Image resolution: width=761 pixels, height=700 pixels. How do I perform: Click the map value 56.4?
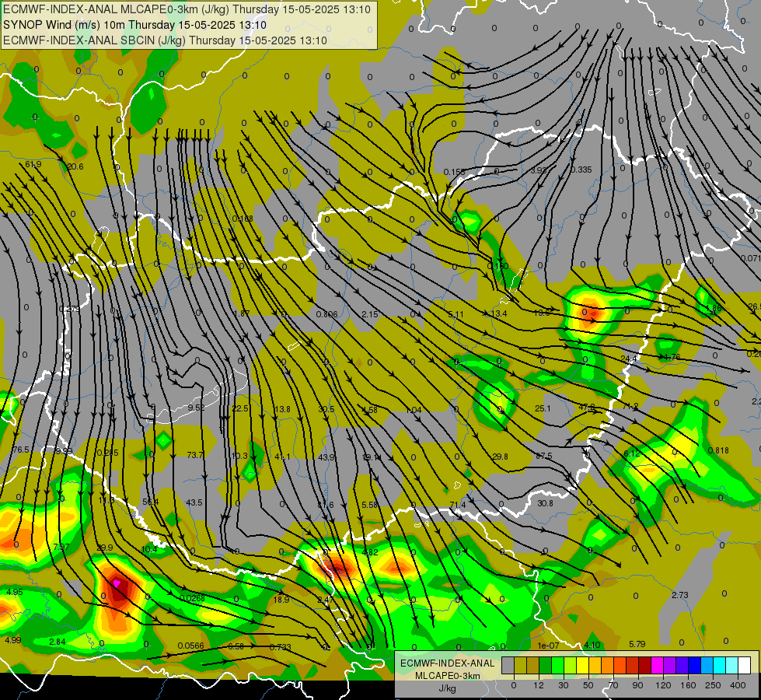pyautogui.click(x=151, y=502)
